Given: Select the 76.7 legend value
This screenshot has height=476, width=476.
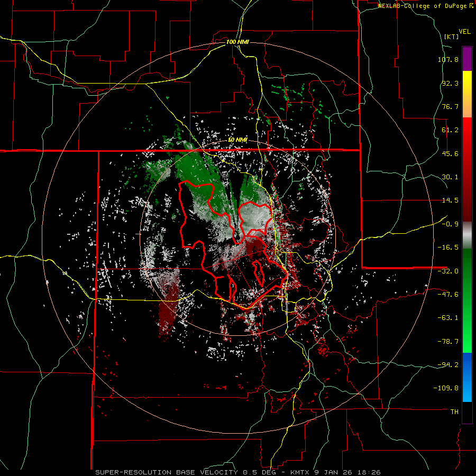Looking at the screenshot, I should click(450, 106).
